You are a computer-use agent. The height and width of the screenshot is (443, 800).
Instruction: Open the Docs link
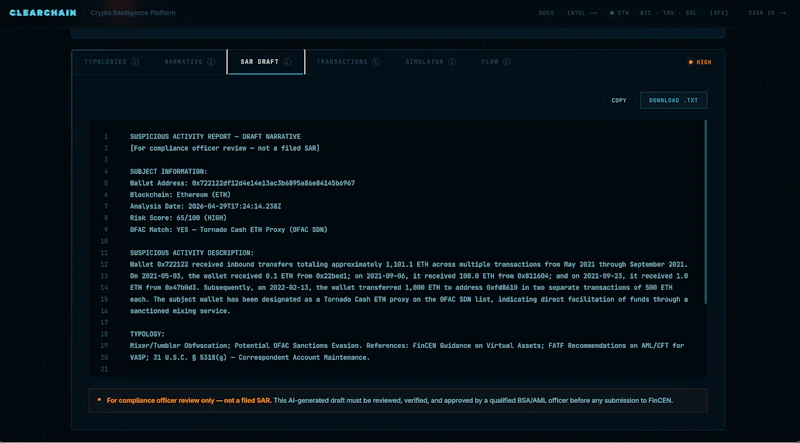(546, 13)
